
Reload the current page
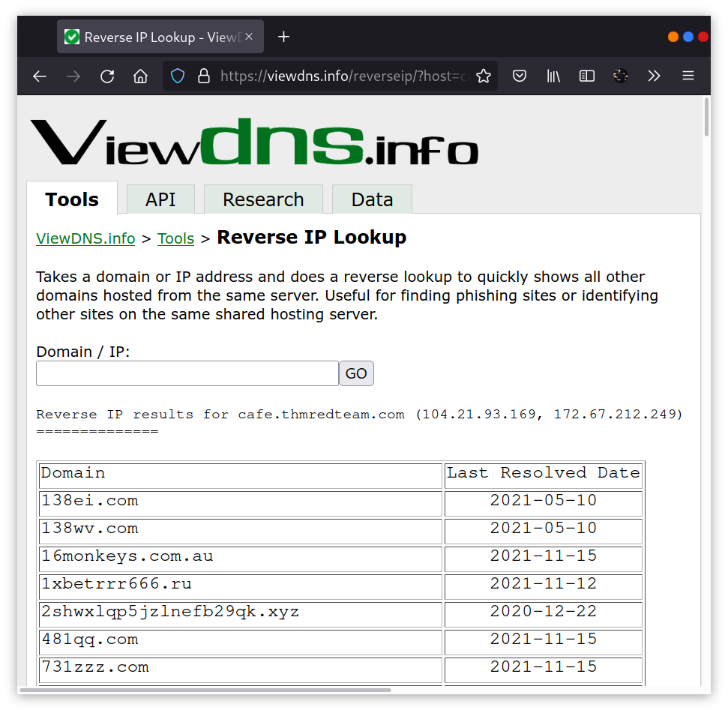107,76
